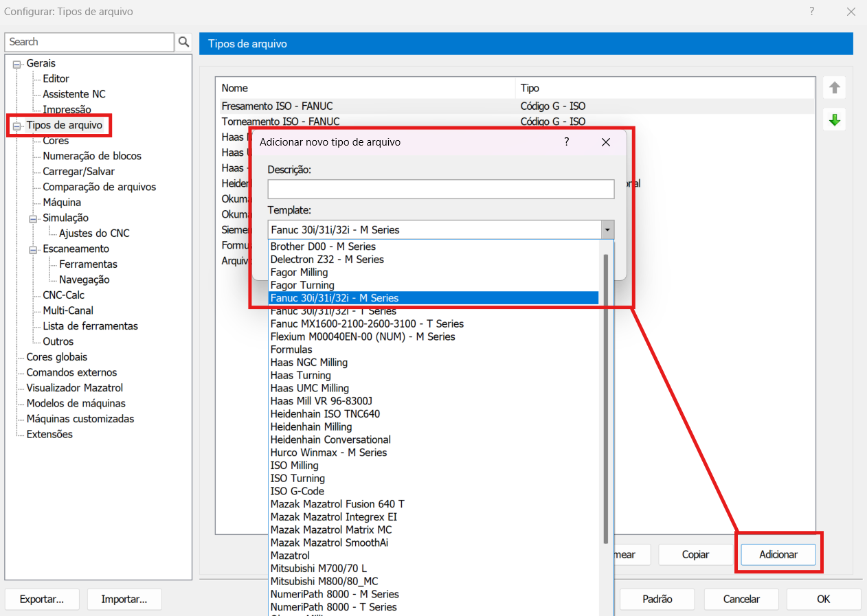Move selected file type up with arrow
Screen dimensions: 867x616
point(835,88)
